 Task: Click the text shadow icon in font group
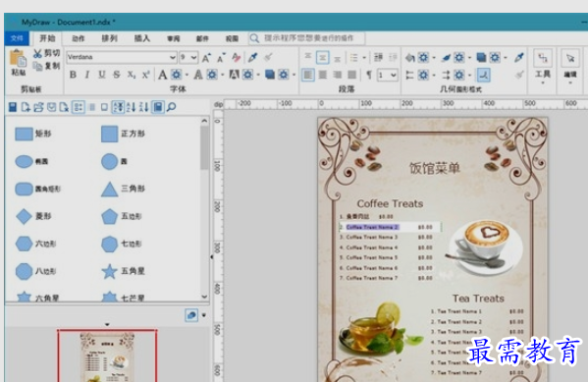(x=270, y=75)
